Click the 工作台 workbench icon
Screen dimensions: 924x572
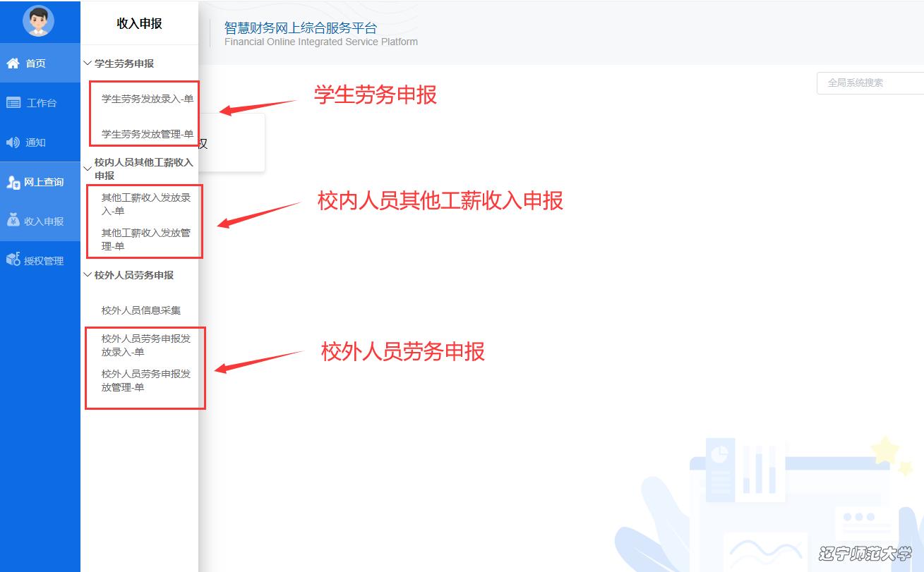(13, 103)
